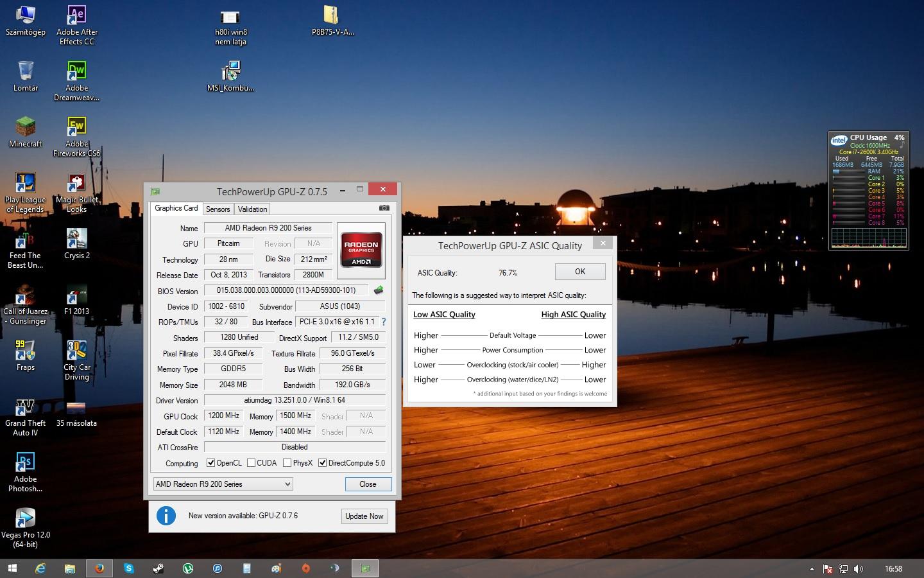Viewport: 924px width, 578px height.
Task: Switch to the Validation tab
Action: pyautogui.click(x=252, y=209)
